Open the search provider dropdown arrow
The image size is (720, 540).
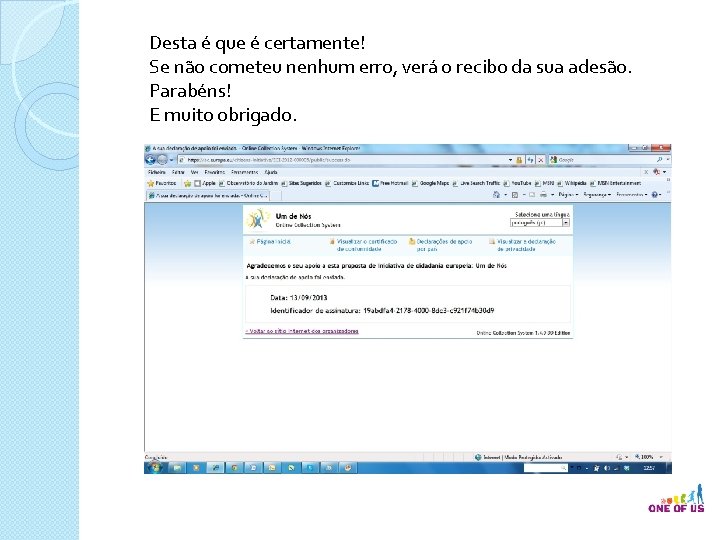[x=668, y=160]
